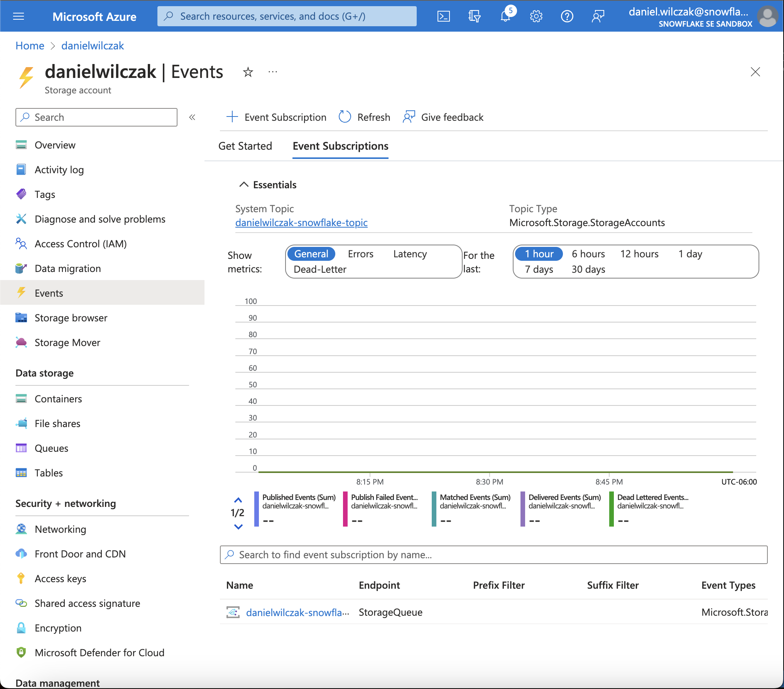The width and height of the screenshot is (784, 689).
Task: Click the Microsoft Defender for Cloud icon
Action: 21,652
